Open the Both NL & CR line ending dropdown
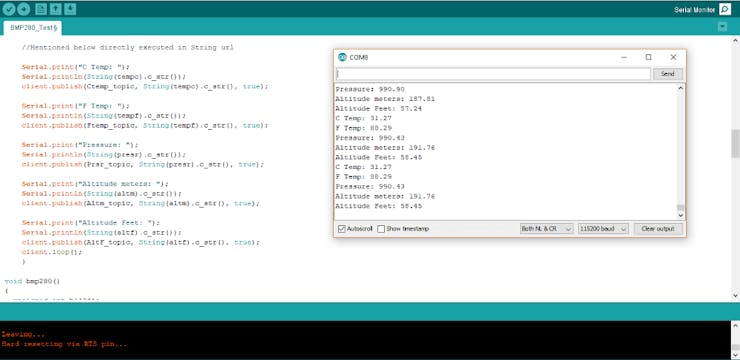 click(547, 229)
